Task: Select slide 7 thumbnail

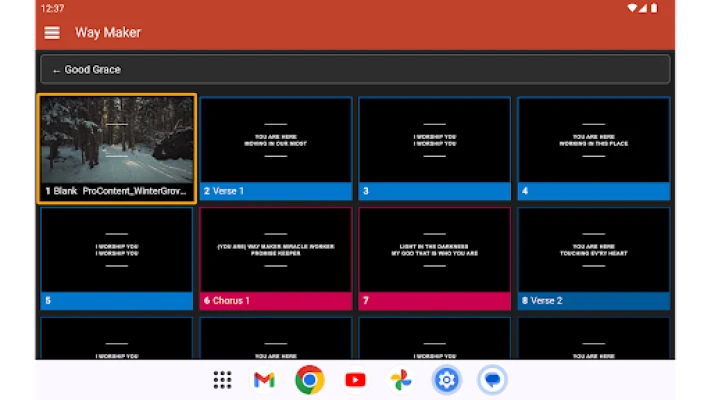Action: coord(434,259)
